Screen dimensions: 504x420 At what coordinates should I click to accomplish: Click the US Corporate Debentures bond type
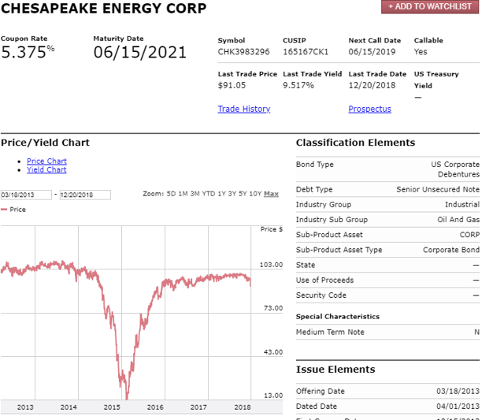[x=455, y=169]
